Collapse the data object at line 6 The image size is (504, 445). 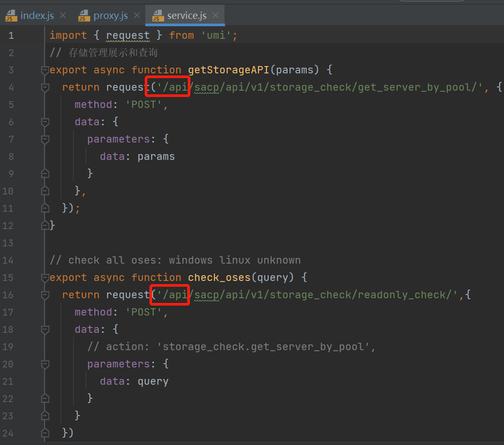coord(45,122)
